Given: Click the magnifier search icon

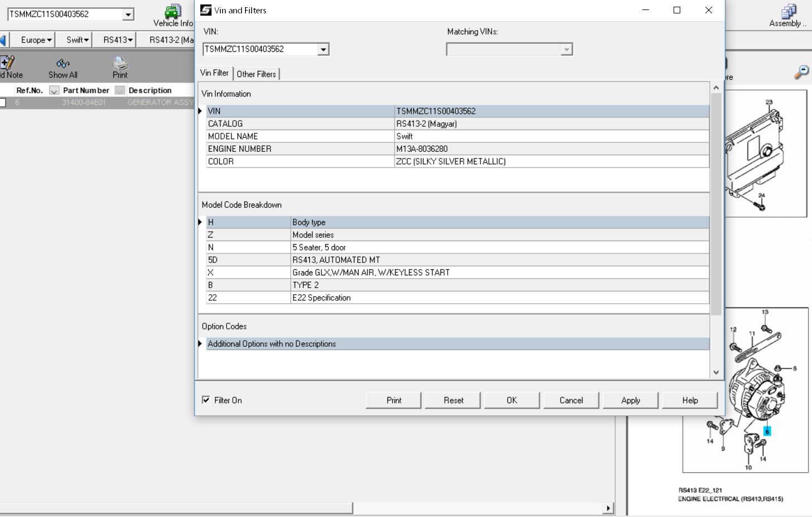Looking at the screenshot, I should pyautogui.click(x=801, y=72).
